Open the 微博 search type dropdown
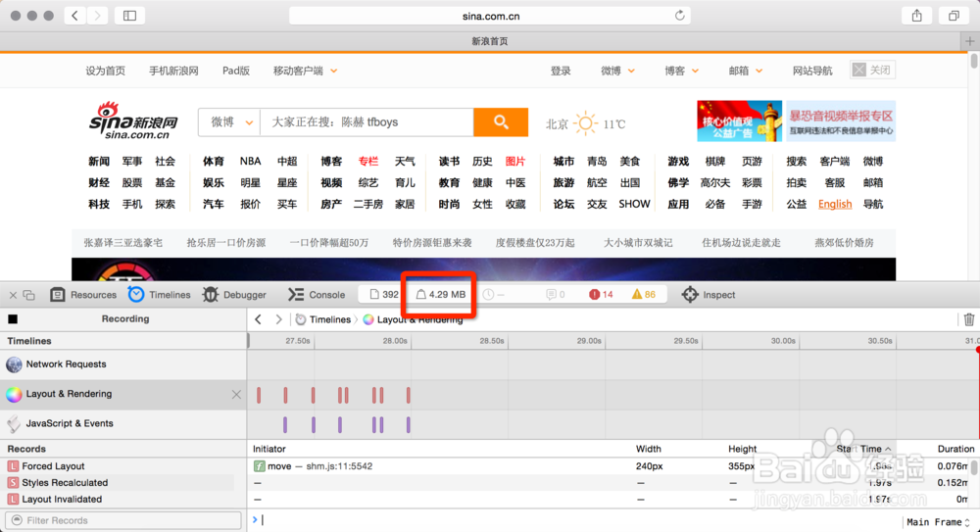 click(x=229, y=121)
